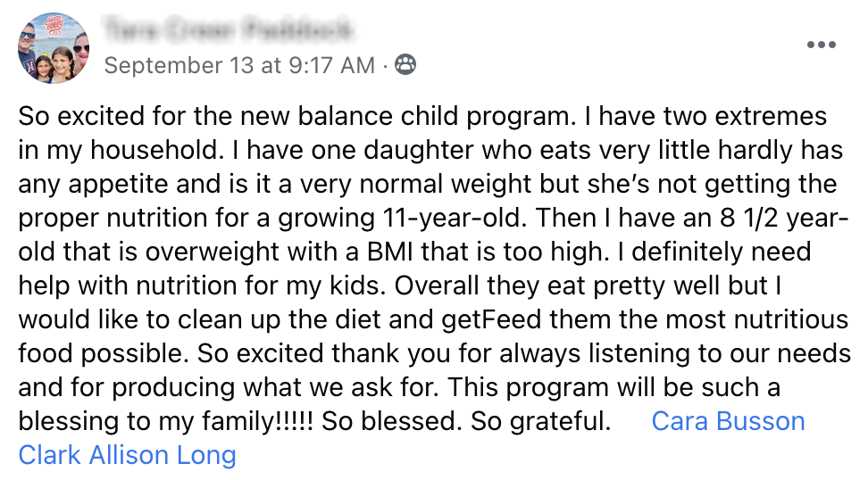Viewport: 868px width, 480px height.
Task: Click "blessing to my family!!!!!" text
Action: [166, 421]
